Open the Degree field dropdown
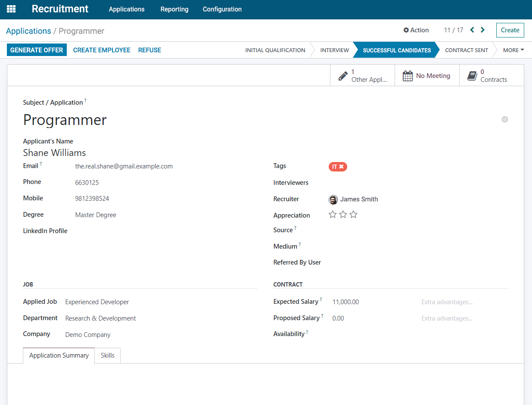This screenshot has height=405, width=532. click(96, 215)
